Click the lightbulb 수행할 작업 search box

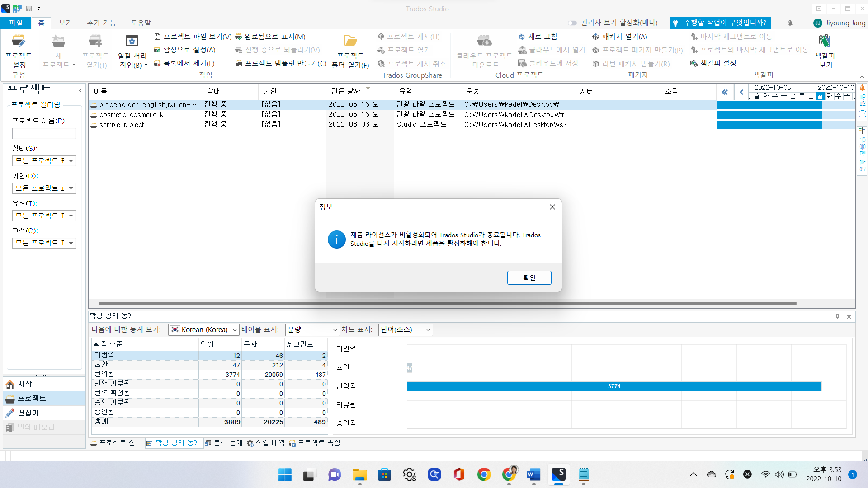tap(721, 23)
